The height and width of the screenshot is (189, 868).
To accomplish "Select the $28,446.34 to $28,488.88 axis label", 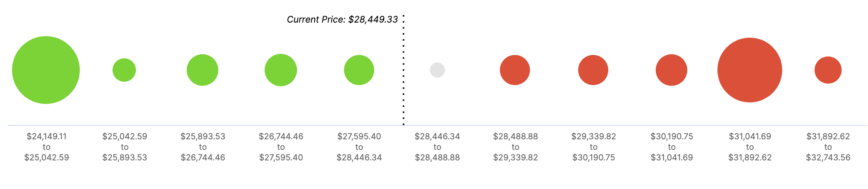I will pos(437,147).
